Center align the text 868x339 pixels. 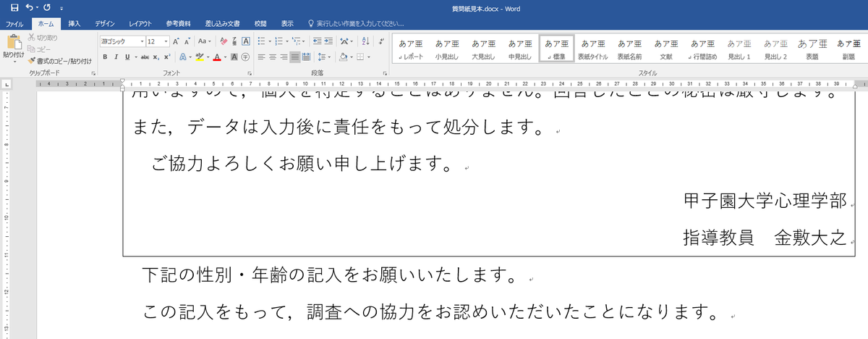pyautogui.click(x=273, y=57)
